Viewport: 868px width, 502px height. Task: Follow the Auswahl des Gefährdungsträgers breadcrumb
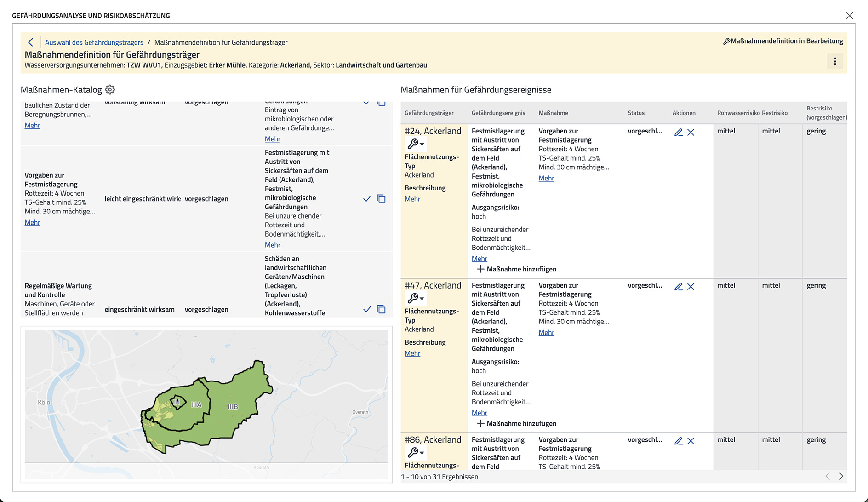94,42
